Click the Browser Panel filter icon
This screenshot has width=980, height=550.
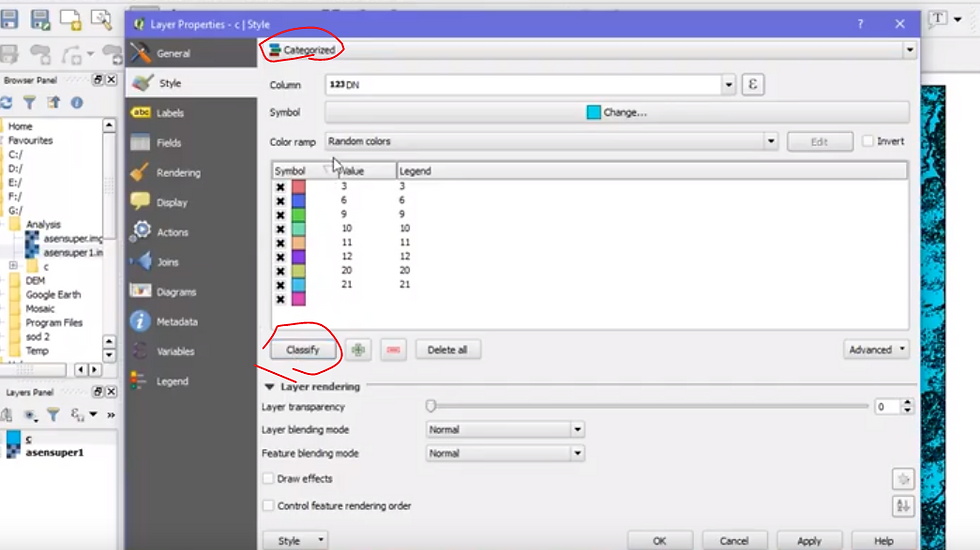[x=29, y=102]
